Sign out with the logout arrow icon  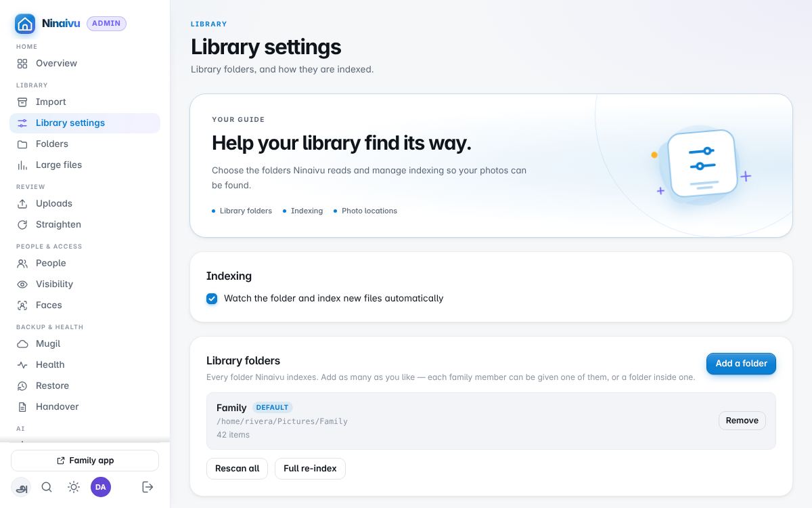(148, 487)
